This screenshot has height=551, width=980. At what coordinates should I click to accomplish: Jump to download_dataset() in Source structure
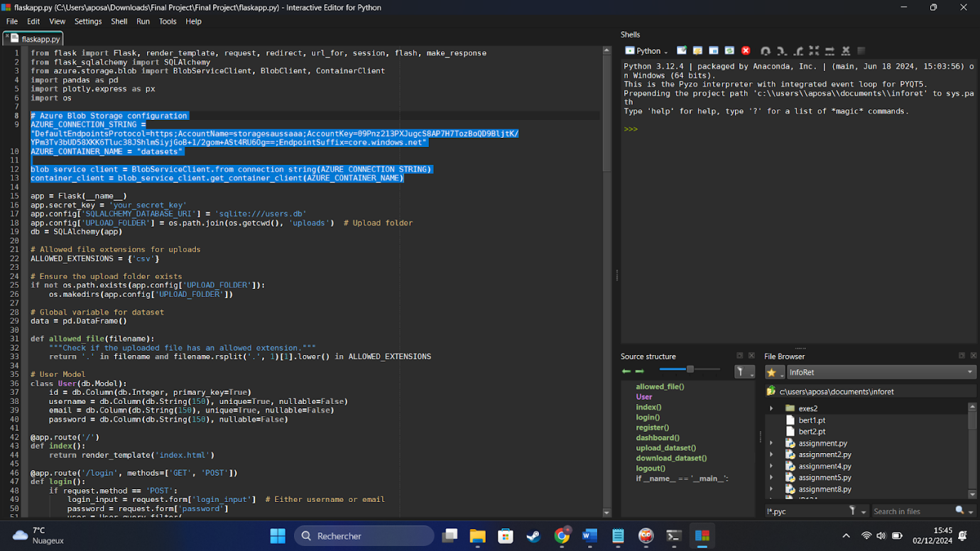(x=671, y=458)
